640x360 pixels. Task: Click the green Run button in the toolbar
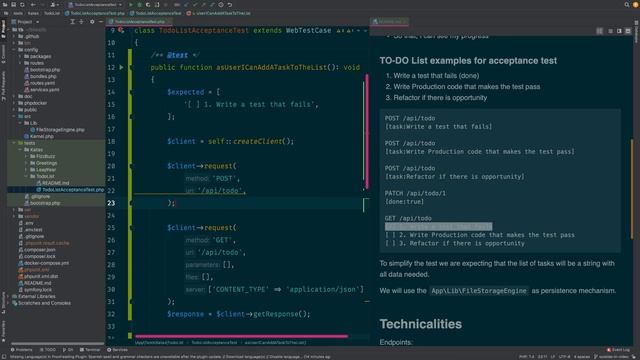[131, 5]
